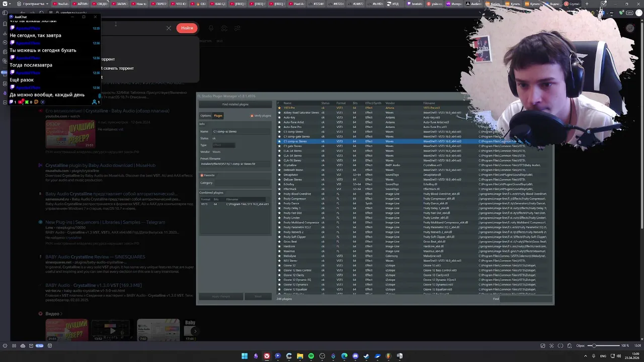The width and height of the screenshot is (644, 362).
Task: Switch to the YouTube browser tab
Action: 60,4
